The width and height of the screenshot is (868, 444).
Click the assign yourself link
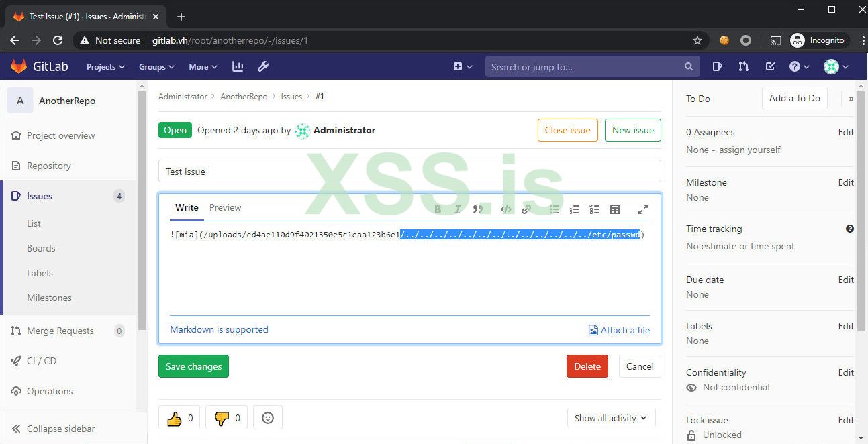[x=749, y=150]
